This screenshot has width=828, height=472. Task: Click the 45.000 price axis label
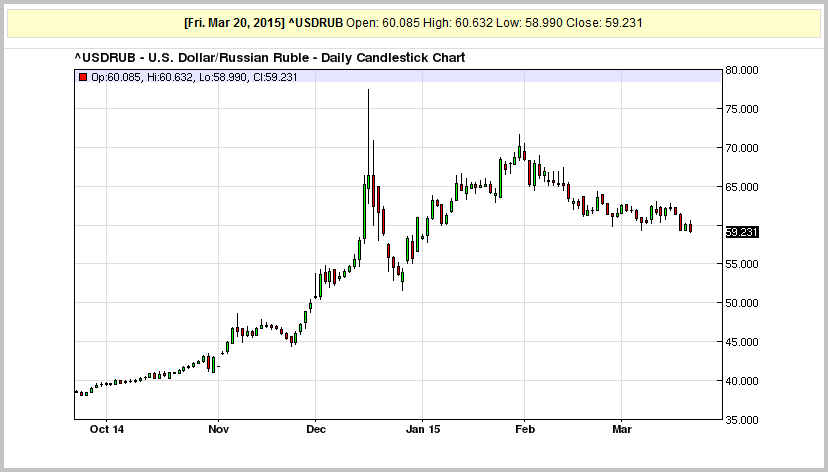741,342
